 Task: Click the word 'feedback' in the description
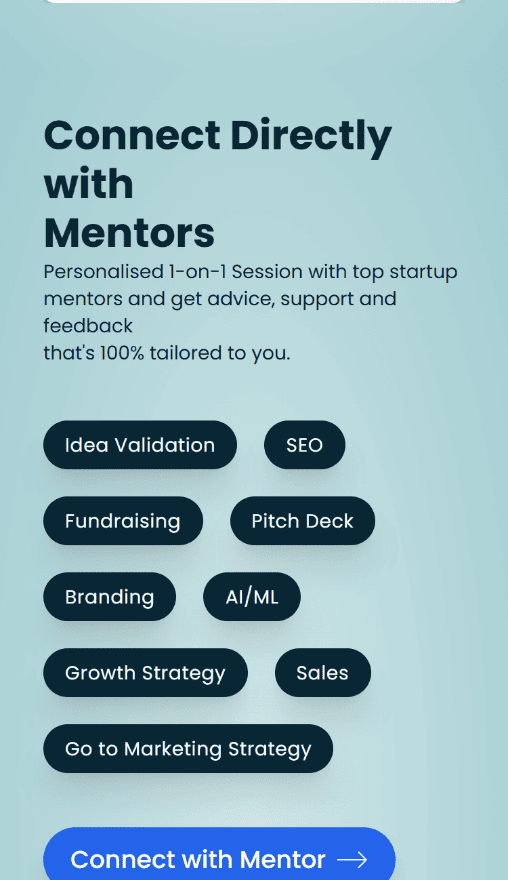click(88, 326)
